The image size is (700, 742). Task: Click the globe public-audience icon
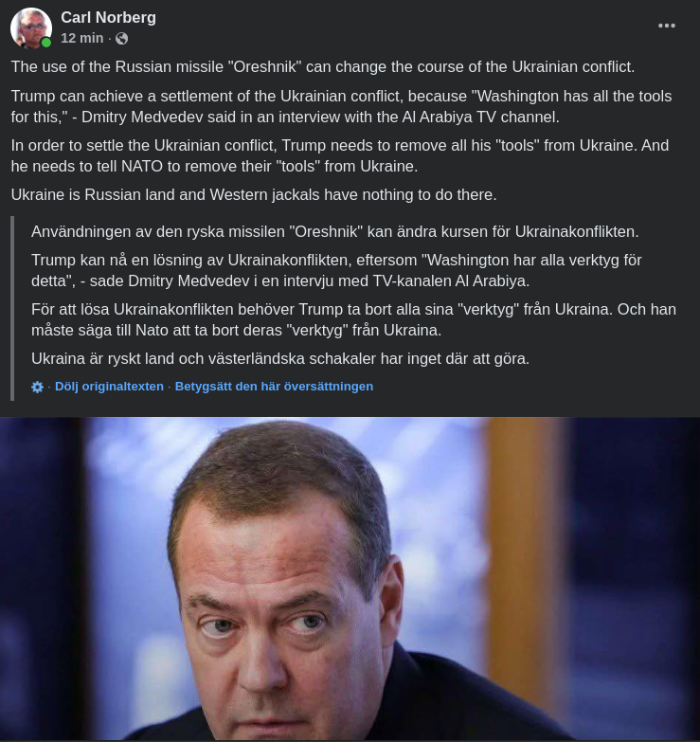[x=121, y=39]
